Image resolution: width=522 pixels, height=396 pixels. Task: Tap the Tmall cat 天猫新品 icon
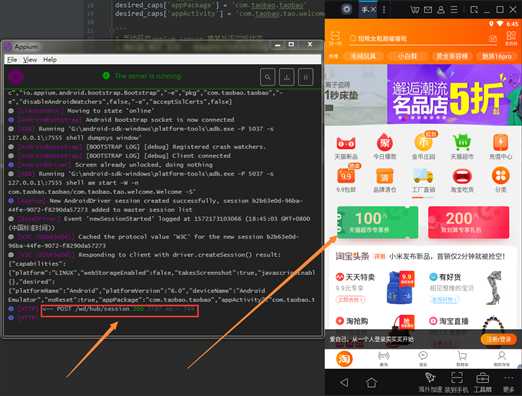[x=346, y=147]
